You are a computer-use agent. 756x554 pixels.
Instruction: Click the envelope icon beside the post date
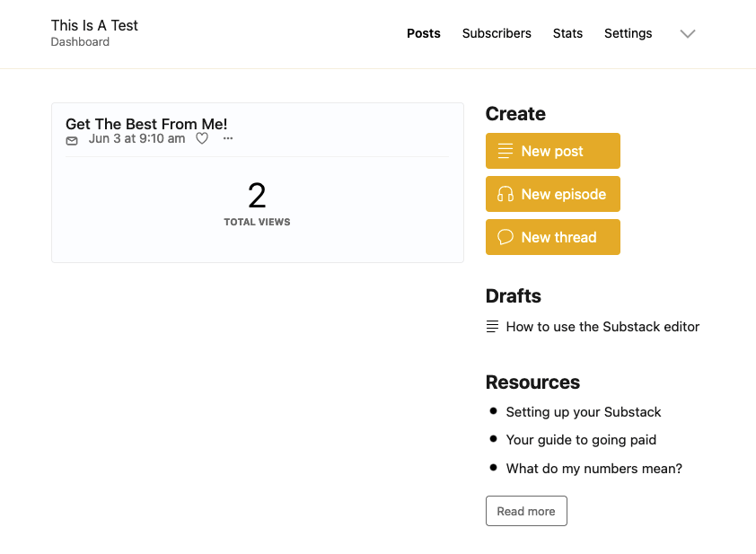(72, 140)
